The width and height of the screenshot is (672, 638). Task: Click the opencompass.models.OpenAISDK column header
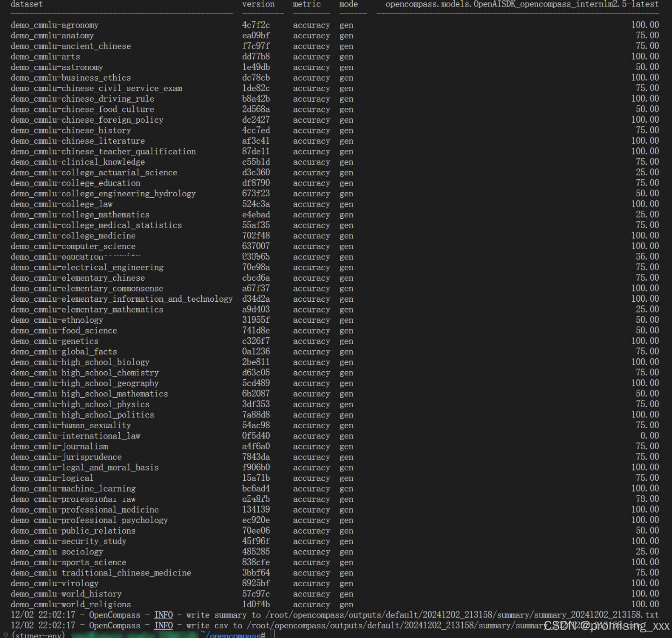[522, 4]
